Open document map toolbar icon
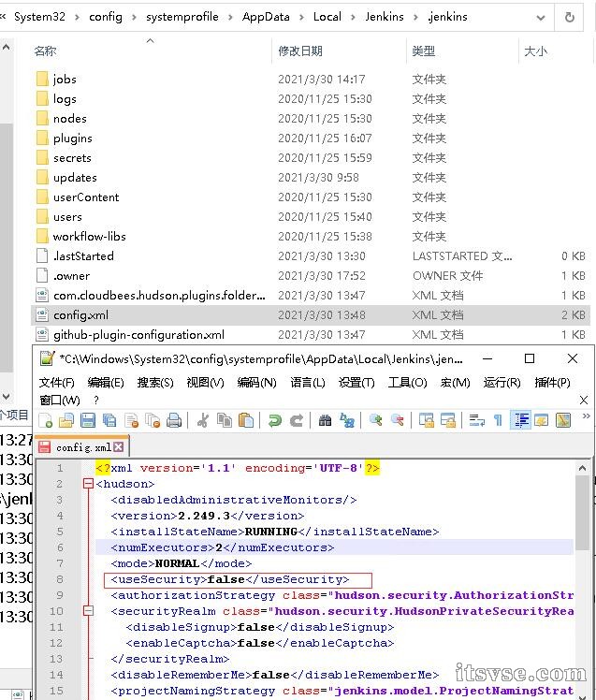596x700 pixels. tap(563, 420)
